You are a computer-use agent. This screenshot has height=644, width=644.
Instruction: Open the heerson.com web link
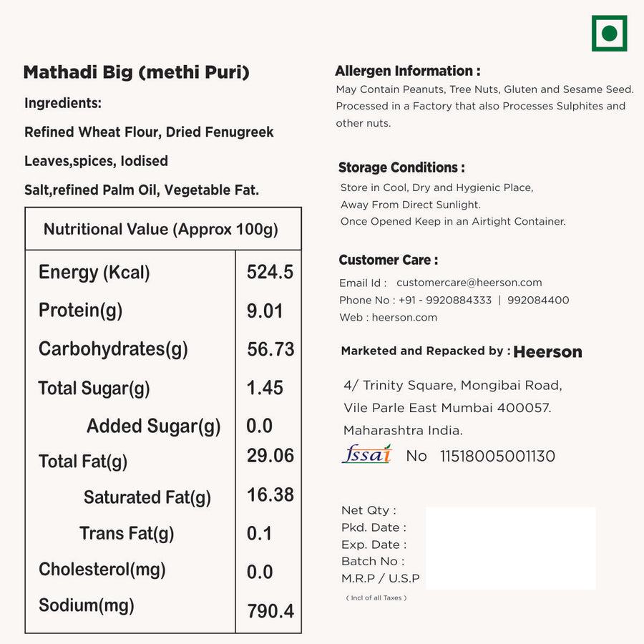404,317
